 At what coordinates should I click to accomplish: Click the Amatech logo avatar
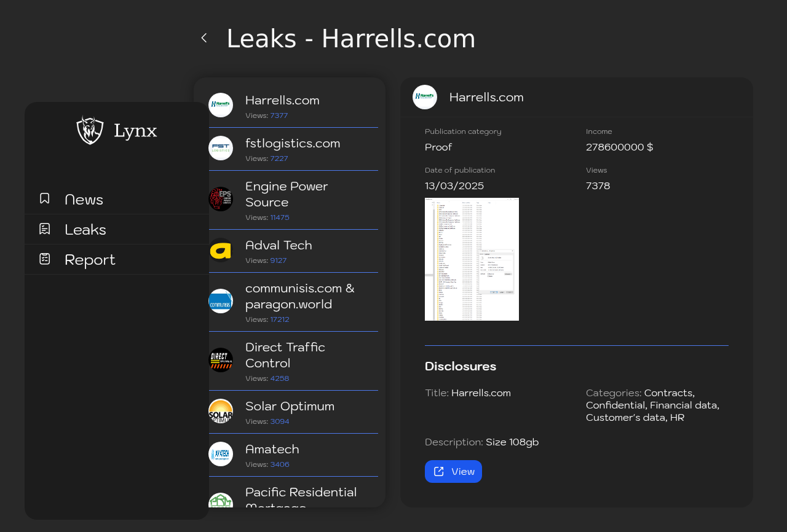click(221, 454)
